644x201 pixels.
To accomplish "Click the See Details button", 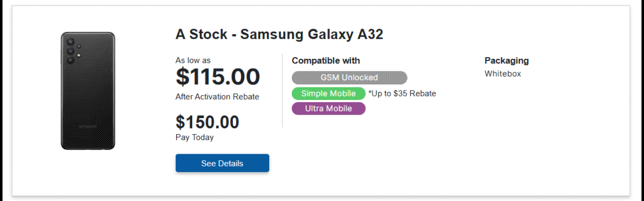I will [222, 163].
